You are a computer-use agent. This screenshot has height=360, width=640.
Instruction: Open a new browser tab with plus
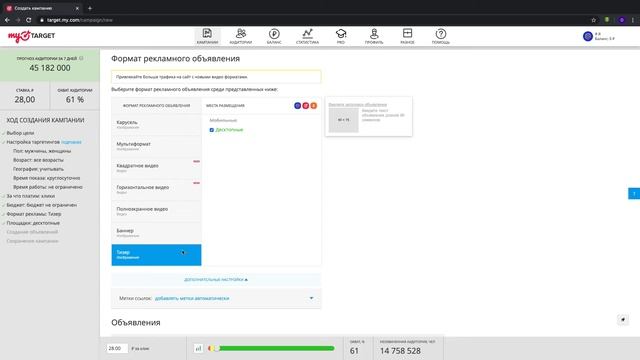(90, 8)
